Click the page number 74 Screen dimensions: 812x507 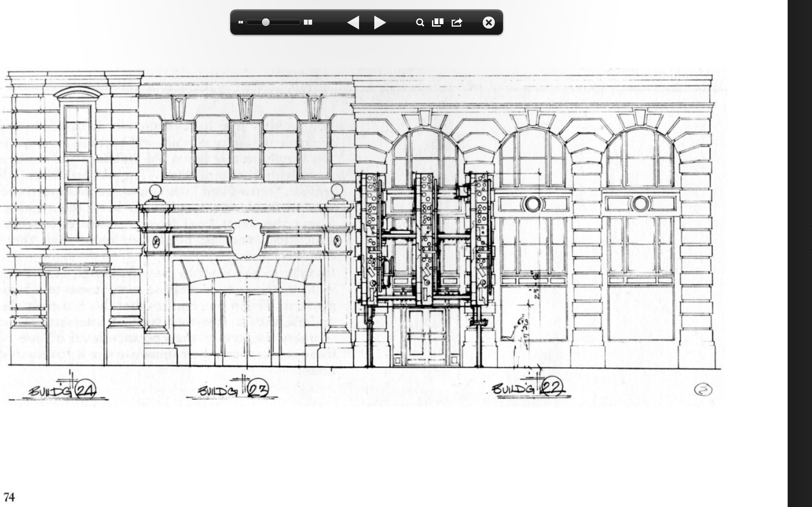click(x=9, y=497)
